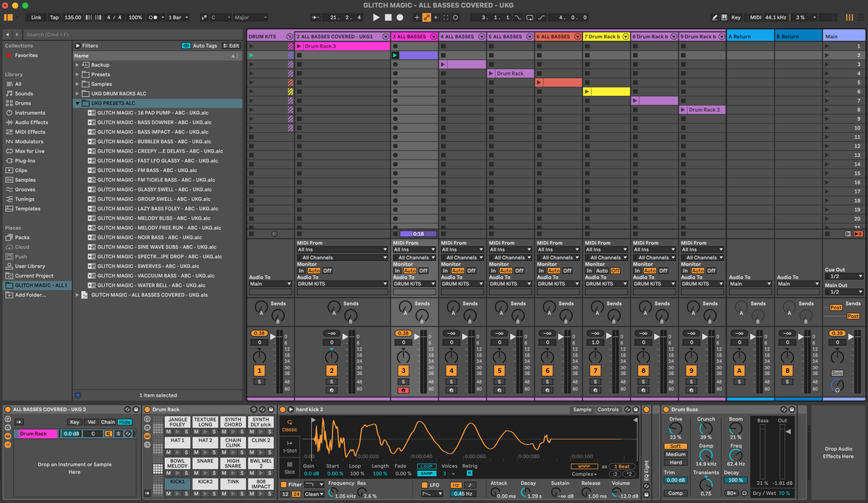Toggle the metronome in the control bar
Screen dimensions: 868x503
pos(153,17)
